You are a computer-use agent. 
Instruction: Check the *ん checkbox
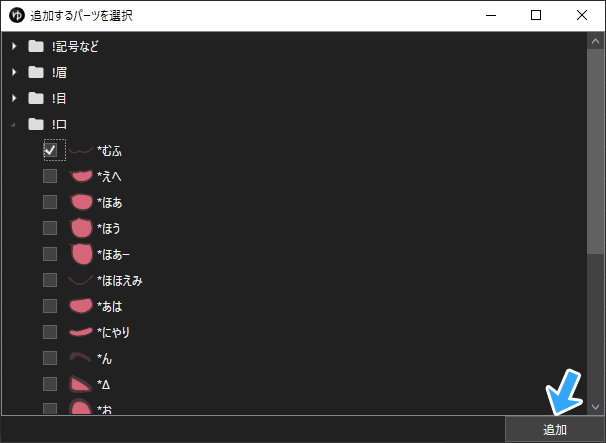[x=50, y=358]
